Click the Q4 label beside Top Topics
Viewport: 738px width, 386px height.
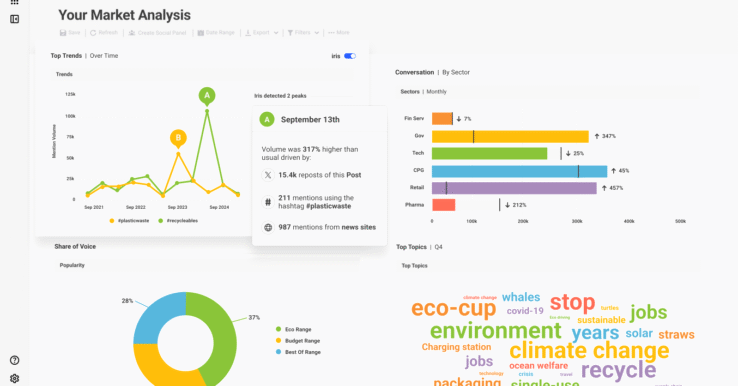[438, 247]
